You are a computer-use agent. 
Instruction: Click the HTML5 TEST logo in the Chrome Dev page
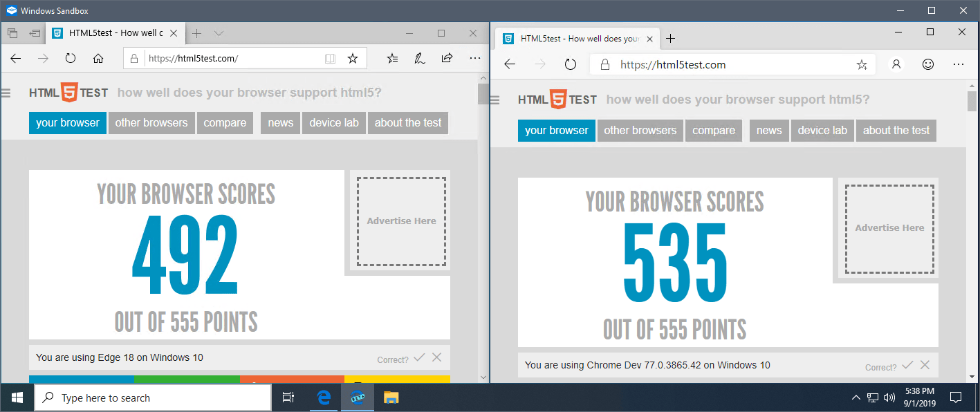click(x=557, y=100)
